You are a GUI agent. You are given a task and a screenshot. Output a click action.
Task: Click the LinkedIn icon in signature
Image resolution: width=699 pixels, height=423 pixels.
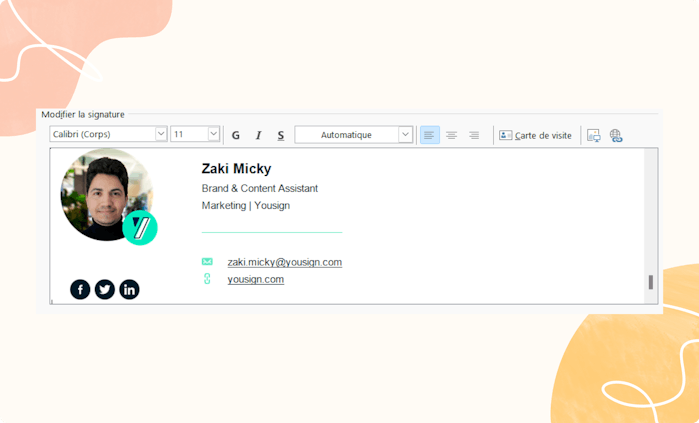(x=129, y=290)
